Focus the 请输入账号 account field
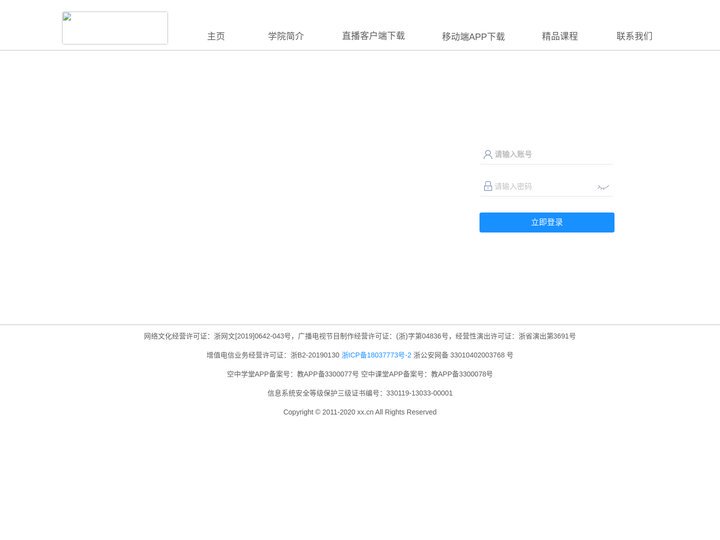 click(x=546, y=154)
